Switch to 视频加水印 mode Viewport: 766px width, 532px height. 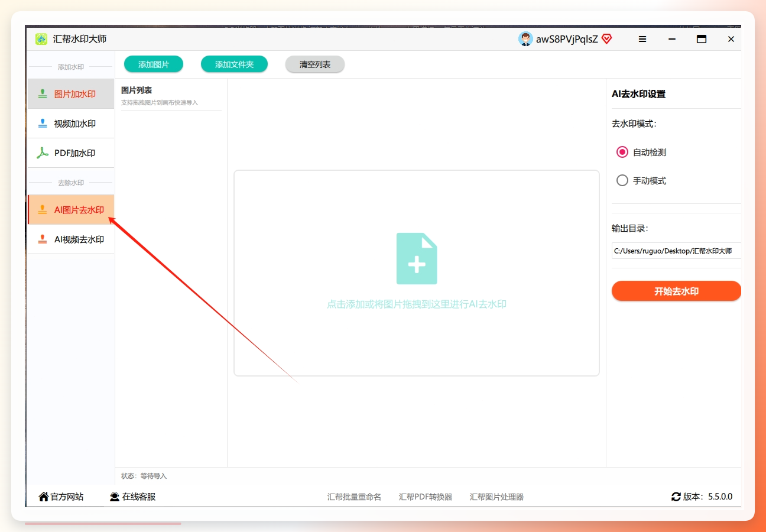(x=71, y=124)
